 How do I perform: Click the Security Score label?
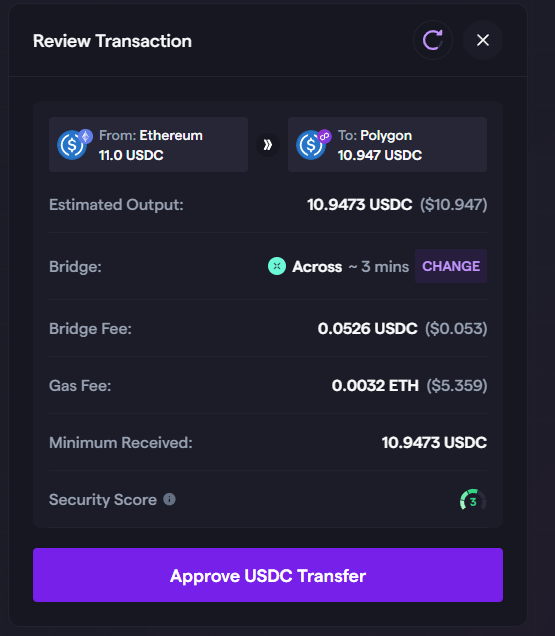click(103, 500)
